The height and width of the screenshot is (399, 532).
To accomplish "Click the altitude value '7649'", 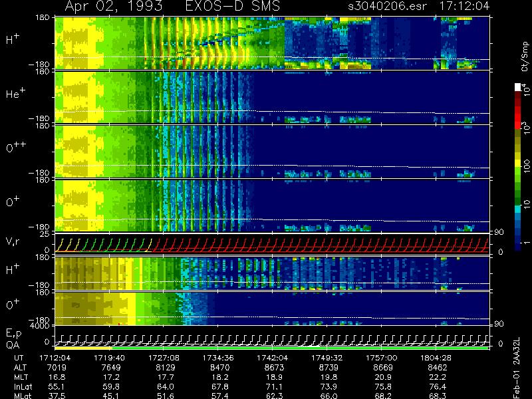I will [x=111, y=368].
